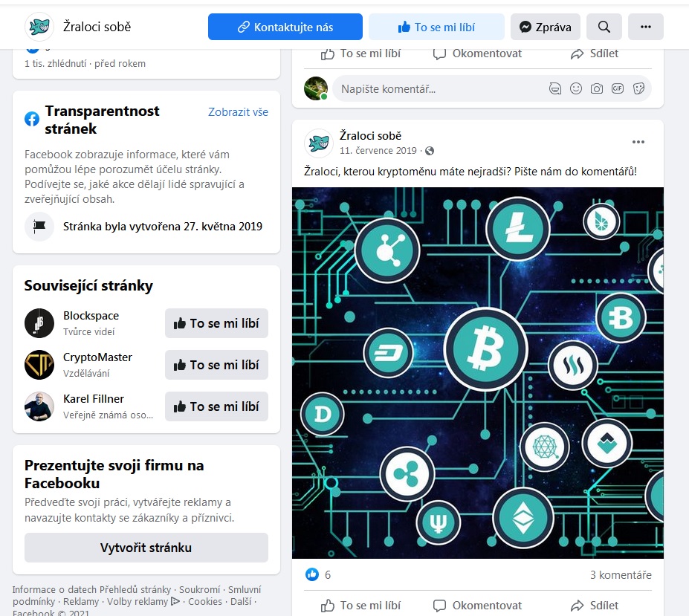Open the Blockspace related page link
This screenshot has height=616, width=689.
click(x=91, y=316)
